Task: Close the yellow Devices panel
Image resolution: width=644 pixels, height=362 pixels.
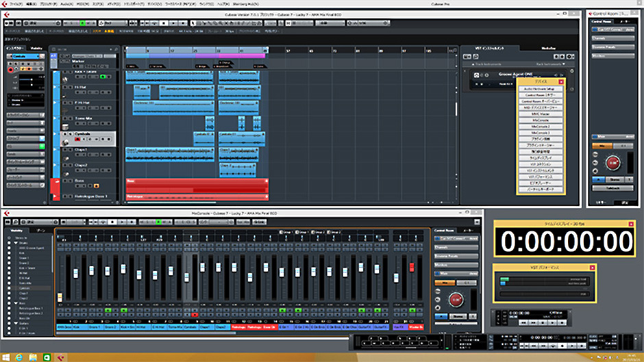Action: point(561,81)
